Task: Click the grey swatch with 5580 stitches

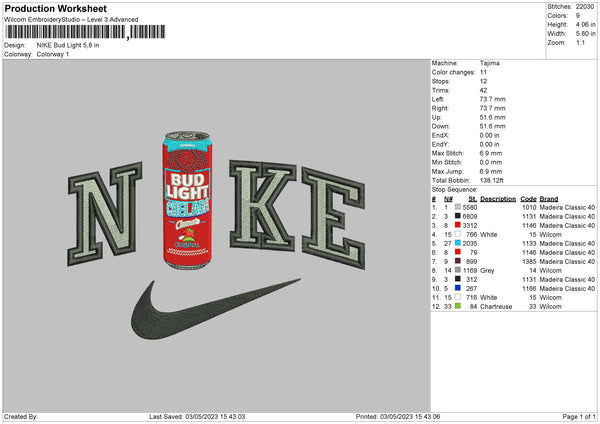Action: pyautogui.click(x=458, y=207)
